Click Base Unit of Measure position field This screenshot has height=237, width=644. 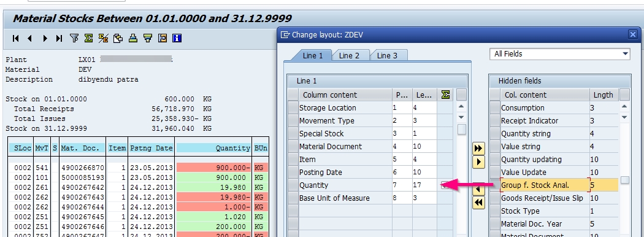tap(402, 198)
